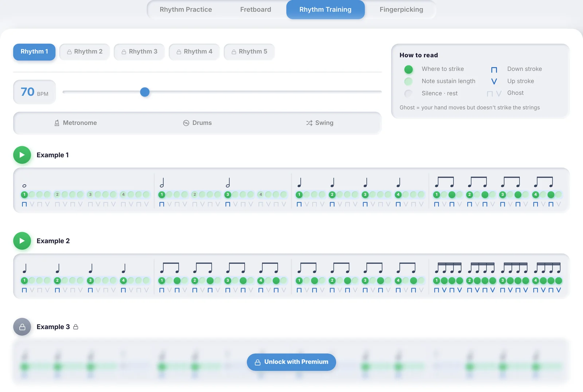Image resolution: width=583 pixels, height=392 pixels.
Task: Click the 70 BPM value box
Action: click(35, 92)
